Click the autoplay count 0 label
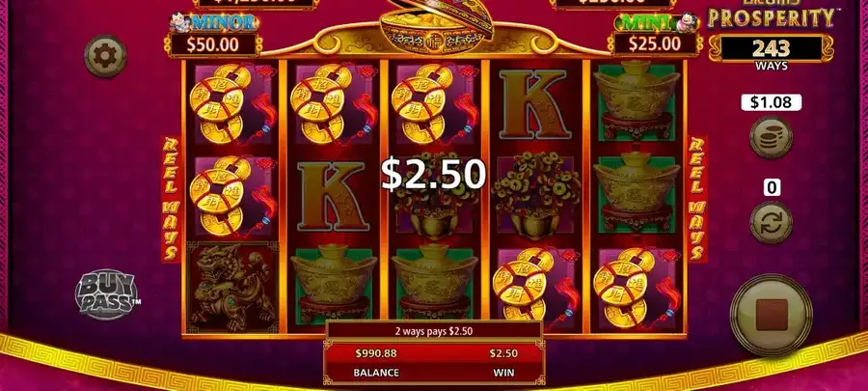Viewport: 868px width, 391px height. 772,187
